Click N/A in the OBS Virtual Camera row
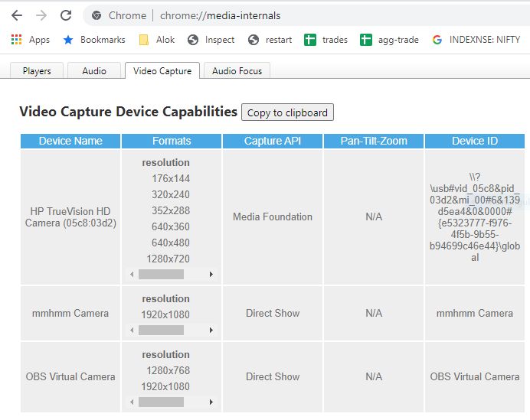The width and height of the screenshot is (530, 420). (x=374, y=377)
